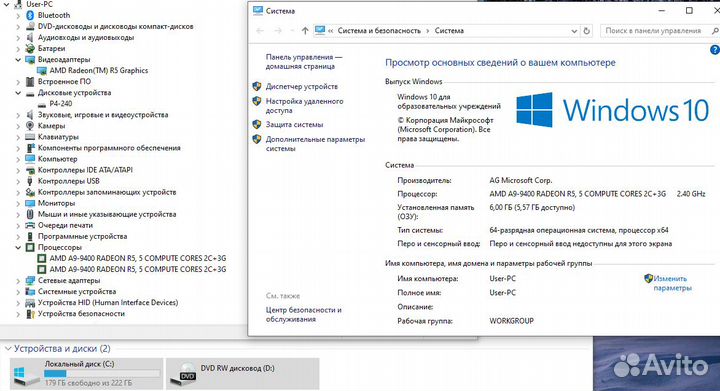
Task: Click the DVD drives category icon
Action: click(30, 26)
